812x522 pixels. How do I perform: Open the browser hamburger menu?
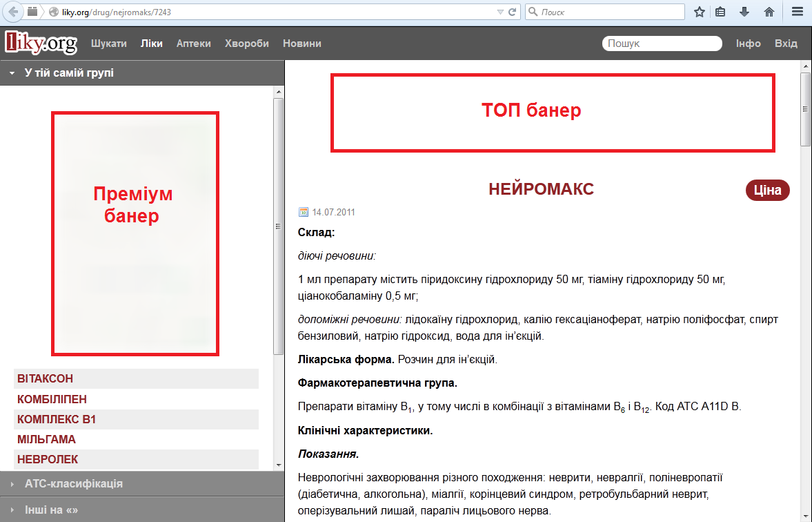[798, 12]
